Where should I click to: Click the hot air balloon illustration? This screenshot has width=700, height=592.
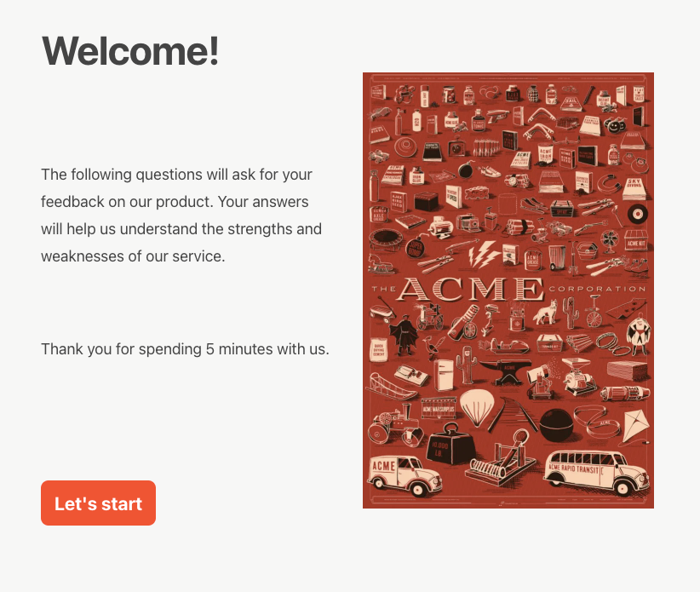(476, 408)
